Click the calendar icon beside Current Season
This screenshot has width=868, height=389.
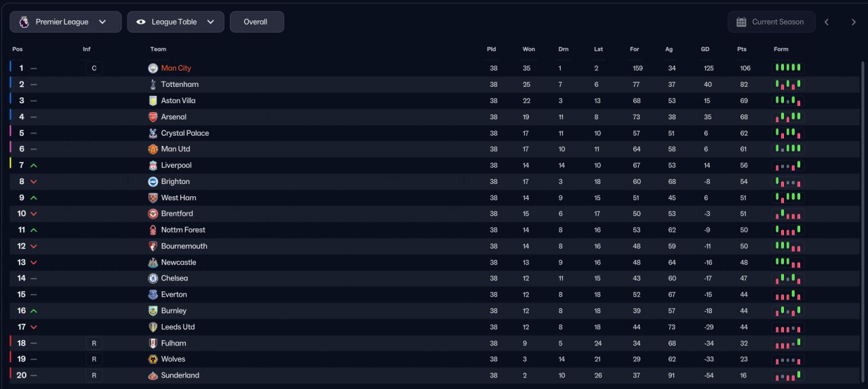[x=741, y=22]
